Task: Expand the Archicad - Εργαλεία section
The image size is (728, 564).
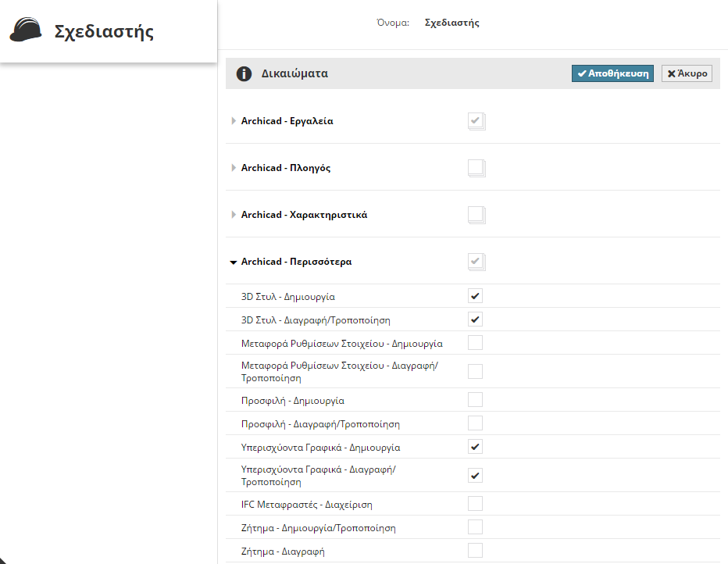Action: coord(234,121)
